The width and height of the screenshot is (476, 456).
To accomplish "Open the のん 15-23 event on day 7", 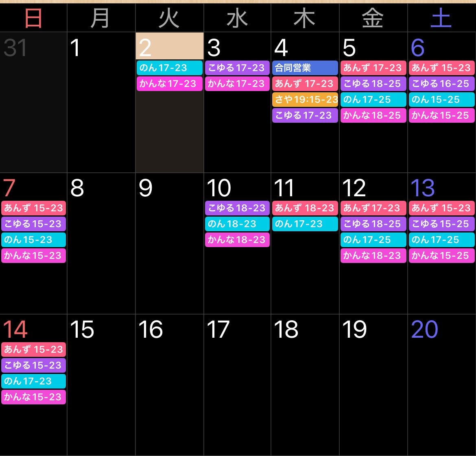I will click(34, 239).
